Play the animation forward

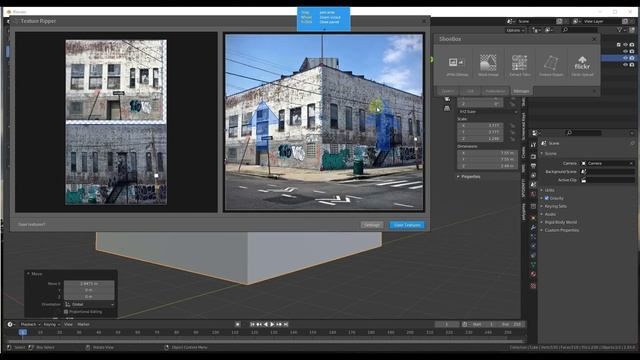pyautogui.click(x=272, y=324)
